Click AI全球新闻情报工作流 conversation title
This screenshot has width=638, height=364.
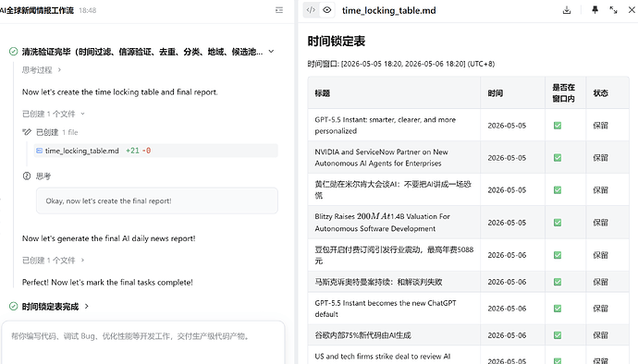[x=37, y=10]
